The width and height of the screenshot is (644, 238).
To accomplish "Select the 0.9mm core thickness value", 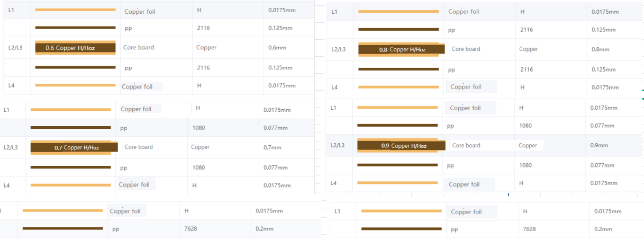I will coord(599,145).
